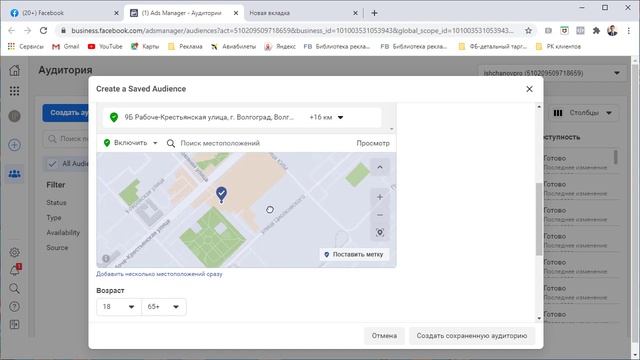Click the Просмотр link
The height and width of the screenshot is (360, 640).
(373, 143)
